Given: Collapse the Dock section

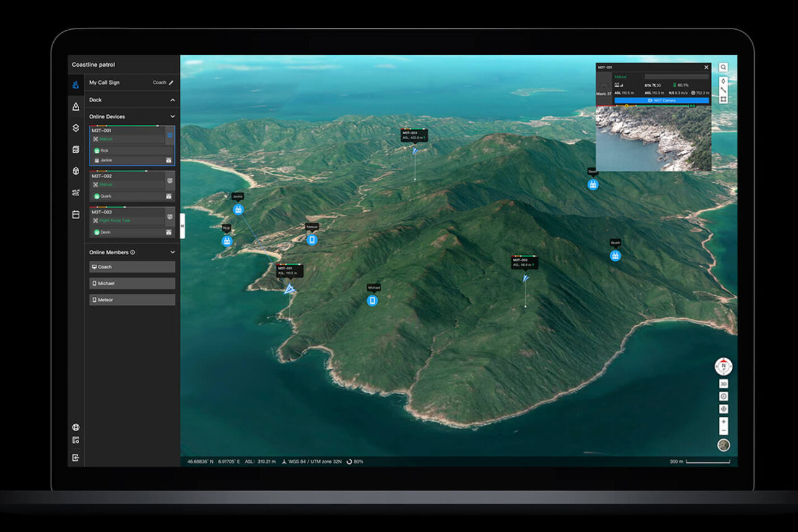Looking at the screenshot, I should [172, 100].
